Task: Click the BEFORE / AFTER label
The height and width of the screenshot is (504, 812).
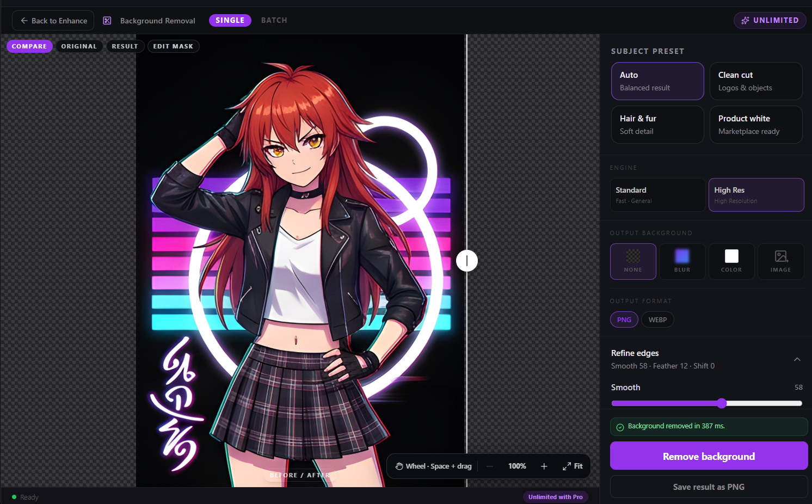Action: (x=300, y=475)
